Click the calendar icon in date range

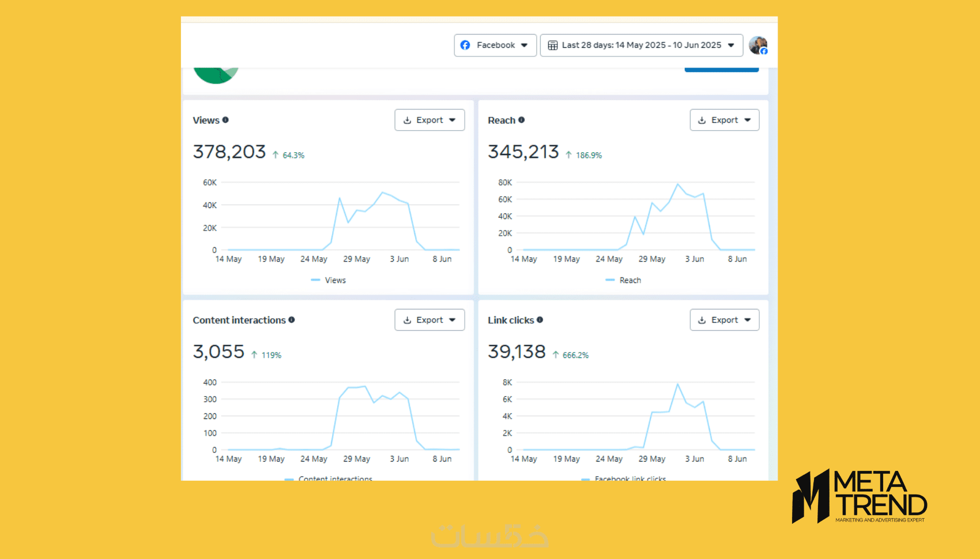552,45
